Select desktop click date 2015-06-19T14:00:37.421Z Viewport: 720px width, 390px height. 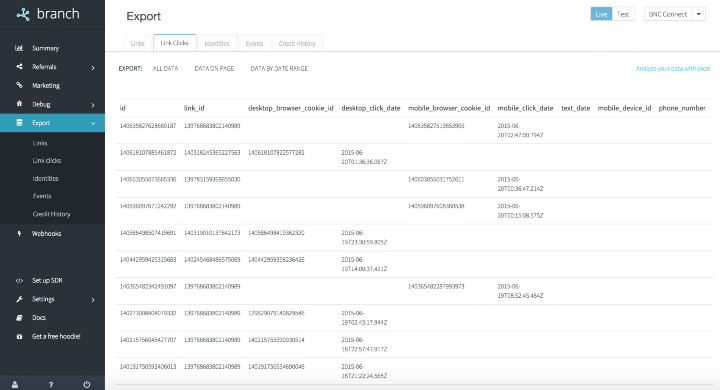coord(364,264)
